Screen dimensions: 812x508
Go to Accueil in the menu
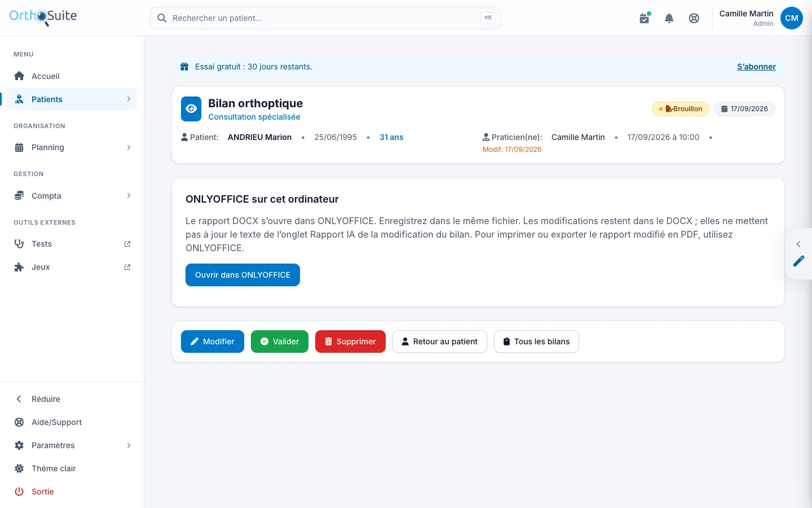coord(72,76)
